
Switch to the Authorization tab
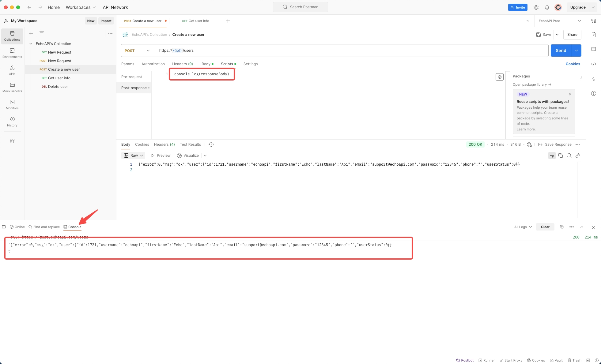pos(153,64)
